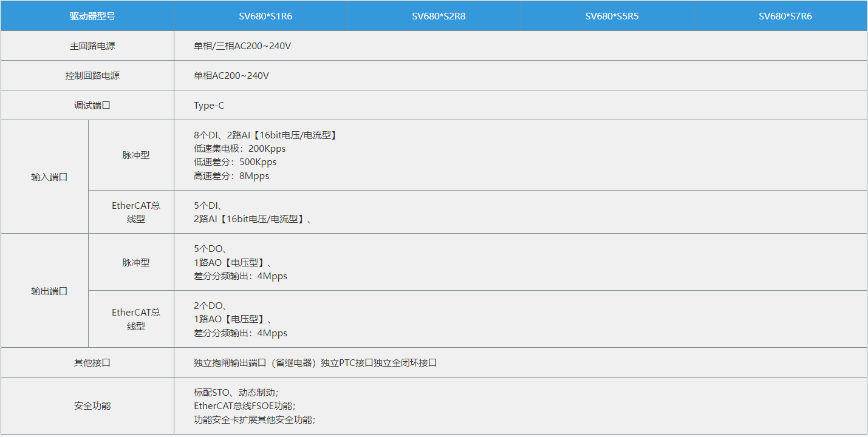Click the 驱动器型号 header cell
Image resolution: width=868 pixels, height=437 pixels.
coord(87,16)
